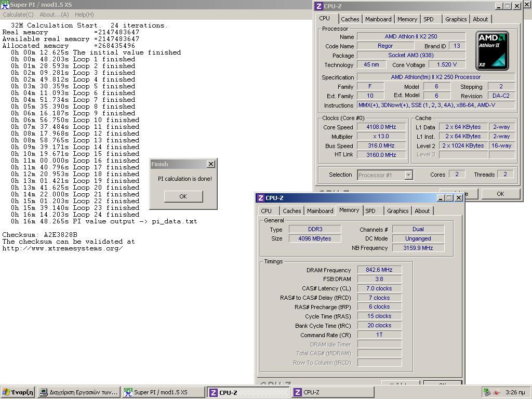Click the memory Type value DDR3
532x399 pixels.
pyautogui.click(x=315, y=229)
